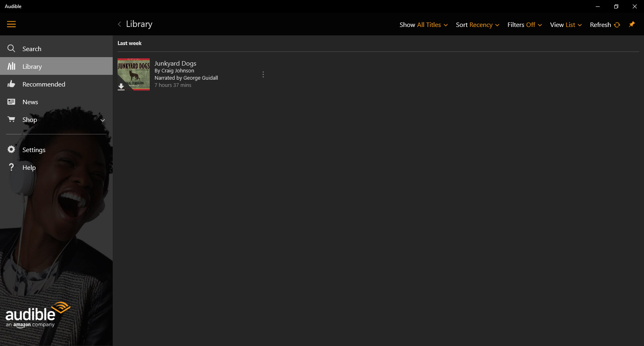The height and width of the screenshot is (346, 644).
Task: Open Settings in the sidebar
Action: 56,150
